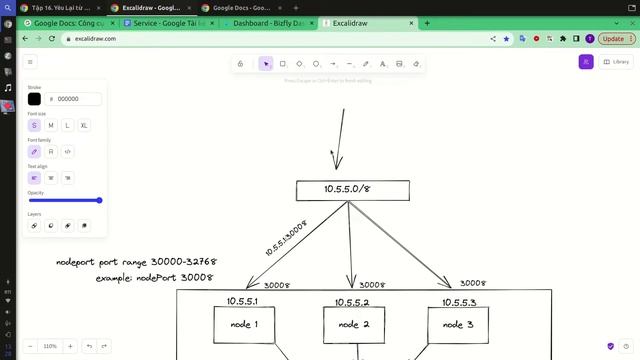The width and height of the screenshot is (640, 360).
Task: Close the Excalidraw browser tab
Action: (411, 23)
